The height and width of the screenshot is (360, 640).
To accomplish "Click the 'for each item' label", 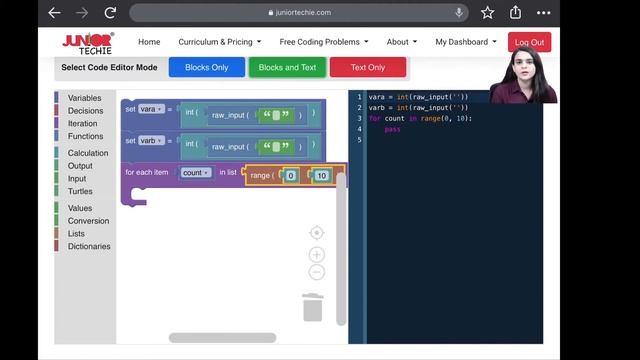I will (x=147, y=172).
